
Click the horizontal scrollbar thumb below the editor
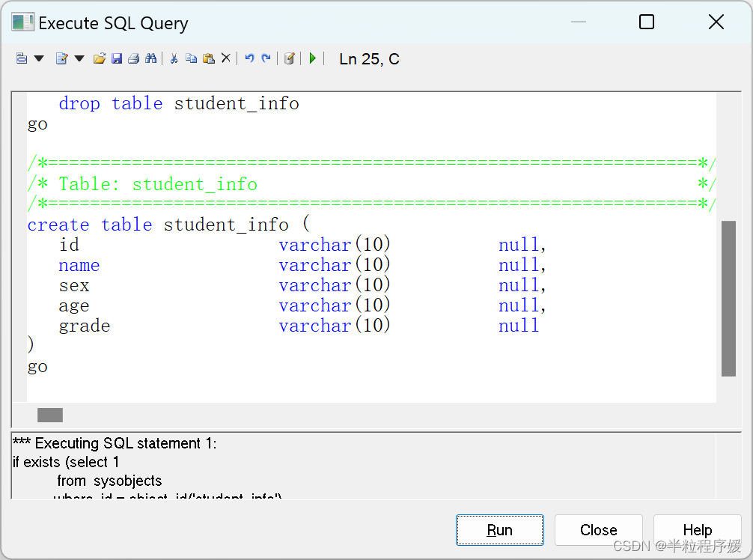(48, 414)
